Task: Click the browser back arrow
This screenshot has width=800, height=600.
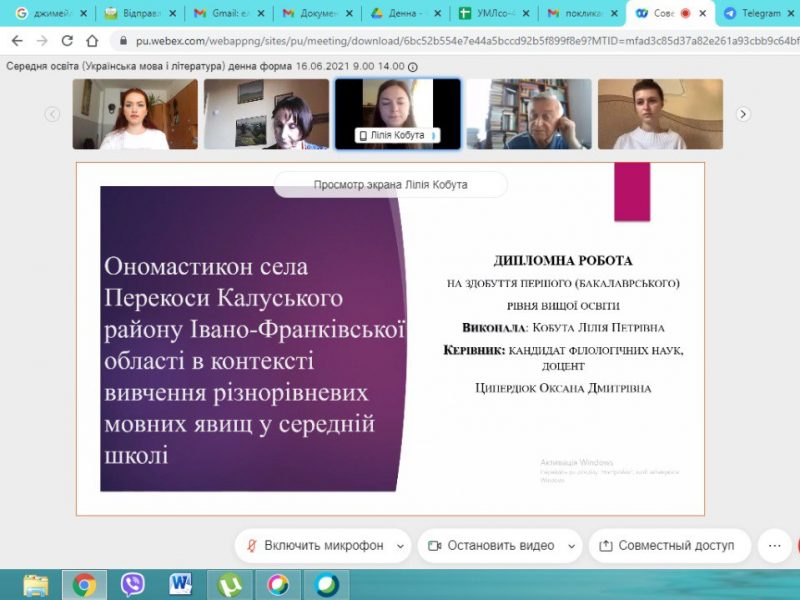Action: (16, 41)
